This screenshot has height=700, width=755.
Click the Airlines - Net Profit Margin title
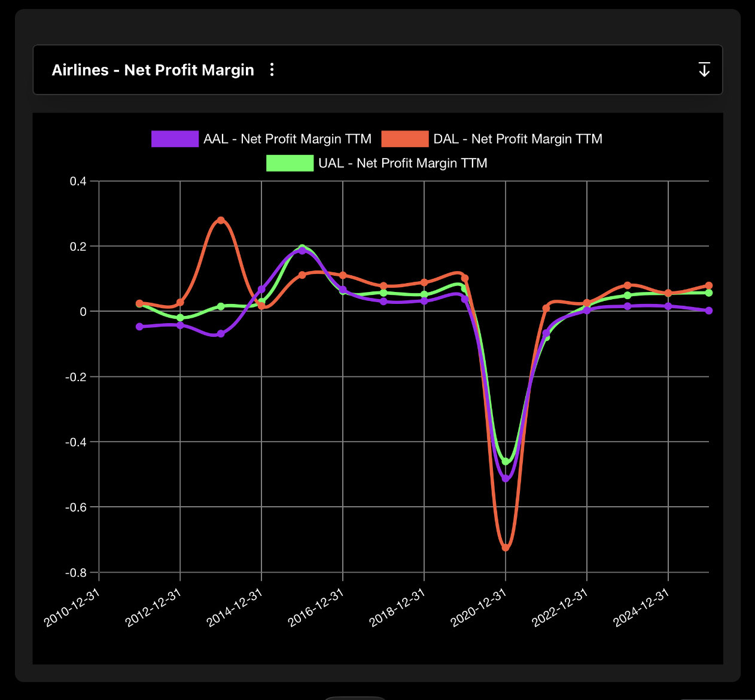tap(153, 70)
